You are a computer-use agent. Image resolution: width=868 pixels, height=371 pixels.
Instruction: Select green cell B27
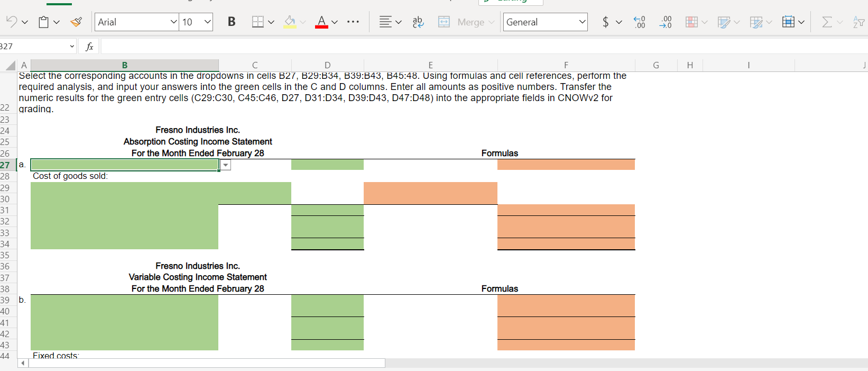click(125, 165)
